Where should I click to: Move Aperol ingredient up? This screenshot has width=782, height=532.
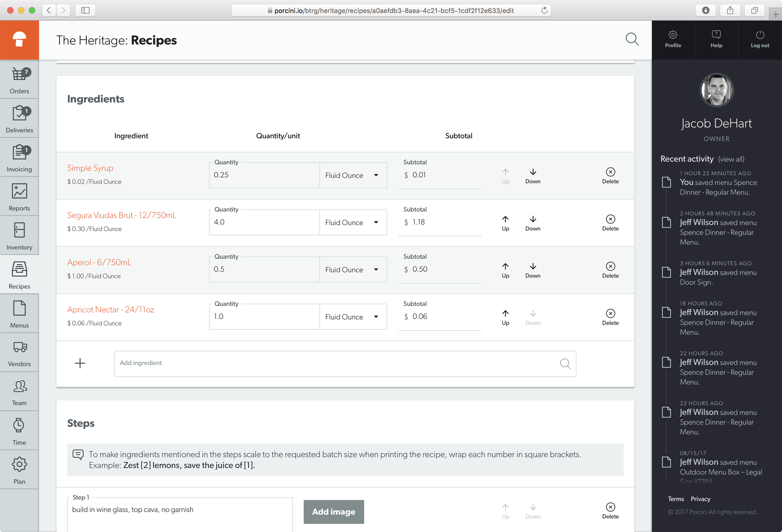point(505,270)
